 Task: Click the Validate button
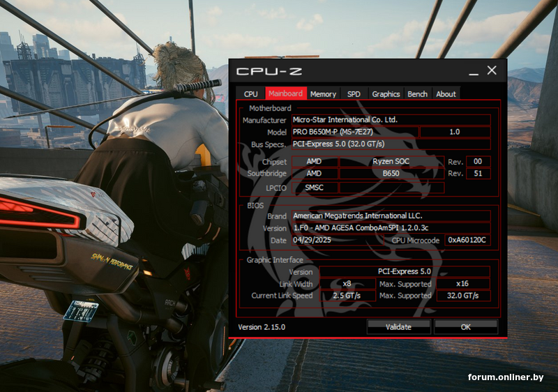click(398, 327)
